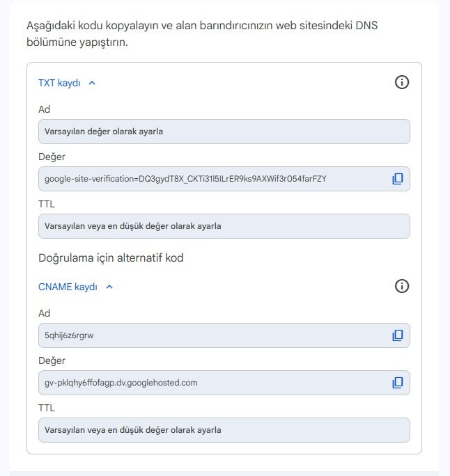Open info icon for CNAME kaydı
This screenshot has height=476, width=450.
(x=402, y=286)
